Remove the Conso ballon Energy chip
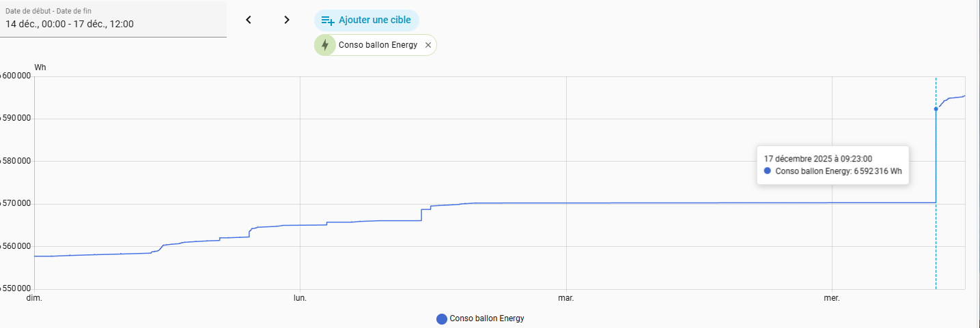The height and width of the screenshot is (328, 980). 428,45
